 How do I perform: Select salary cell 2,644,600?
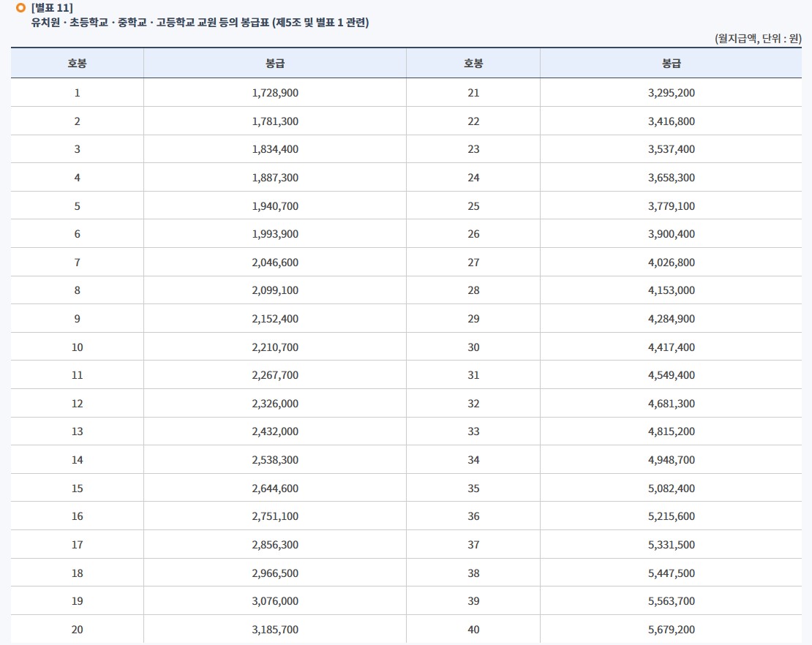coord(275,489)
